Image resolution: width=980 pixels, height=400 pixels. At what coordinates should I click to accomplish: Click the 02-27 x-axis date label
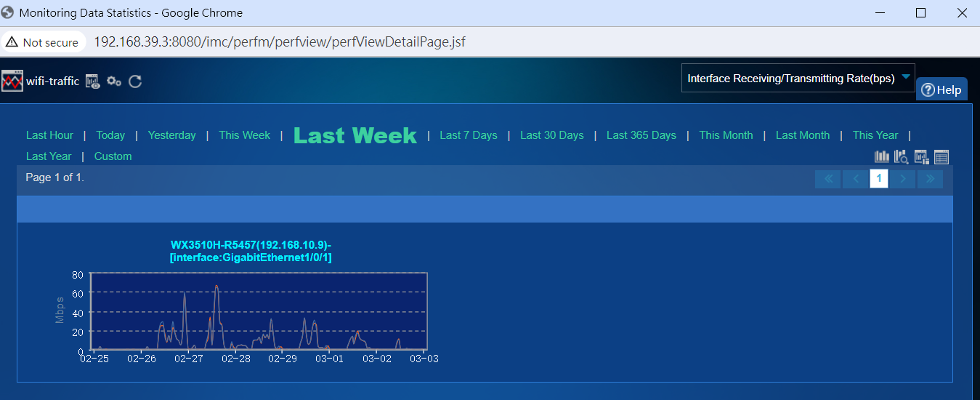(188, 359)
